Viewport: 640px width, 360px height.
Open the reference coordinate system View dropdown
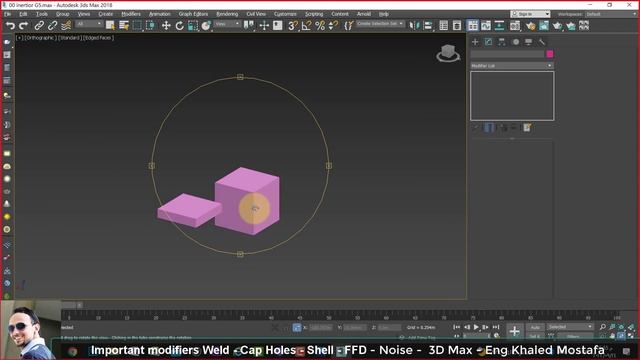tap(227, 24)
